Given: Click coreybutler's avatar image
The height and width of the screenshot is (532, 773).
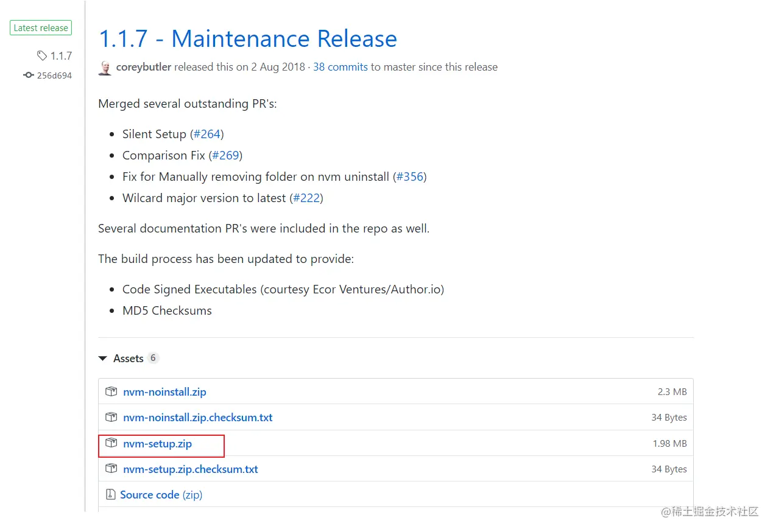Looking at the screenshot, I should pos(105,68).
